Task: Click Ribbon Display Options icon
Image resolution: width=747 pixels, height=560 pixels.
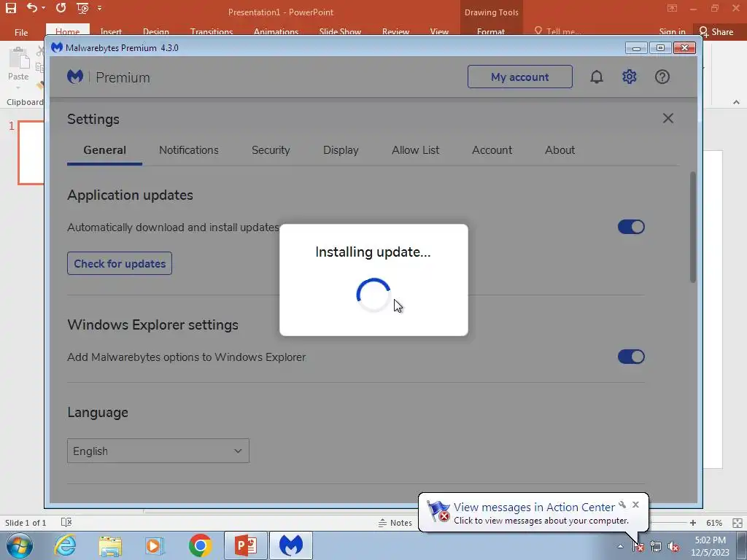Action: click(672, 8)
